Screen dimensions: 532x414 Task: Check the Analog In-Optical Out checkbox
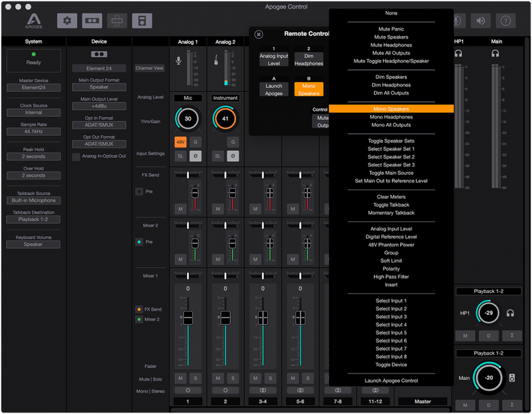pos(78,157)
